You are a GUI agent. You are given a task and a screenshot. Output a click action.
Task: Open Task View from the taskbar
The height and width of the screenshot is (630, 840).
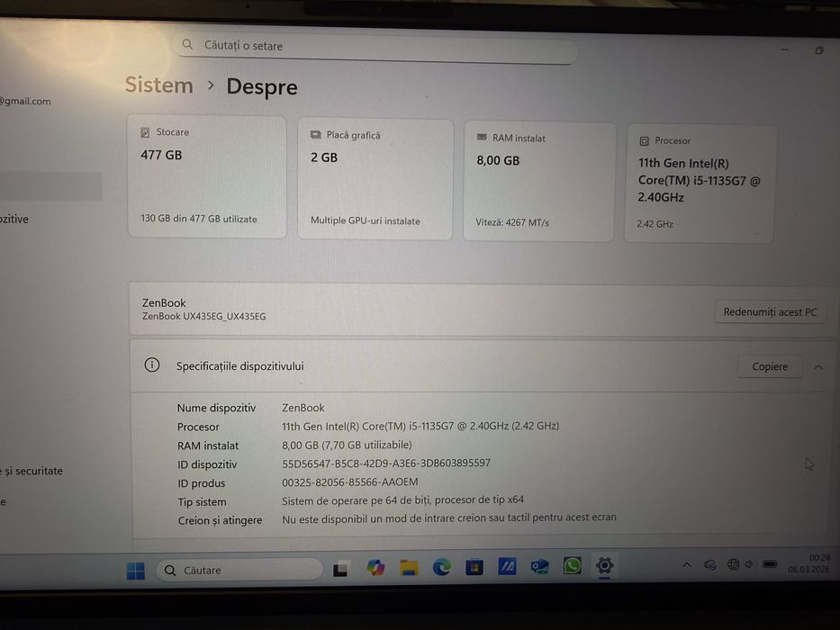(341, 569)
